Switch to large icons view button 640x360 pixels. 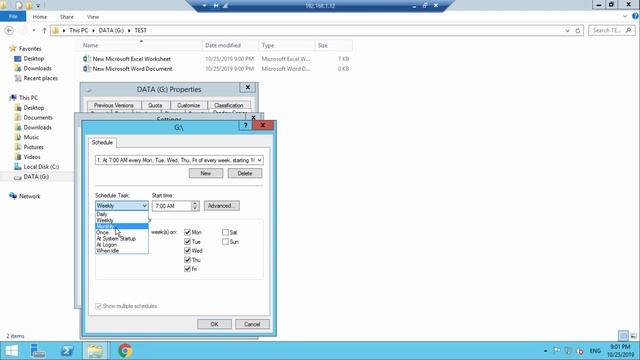tap(633, 336)
